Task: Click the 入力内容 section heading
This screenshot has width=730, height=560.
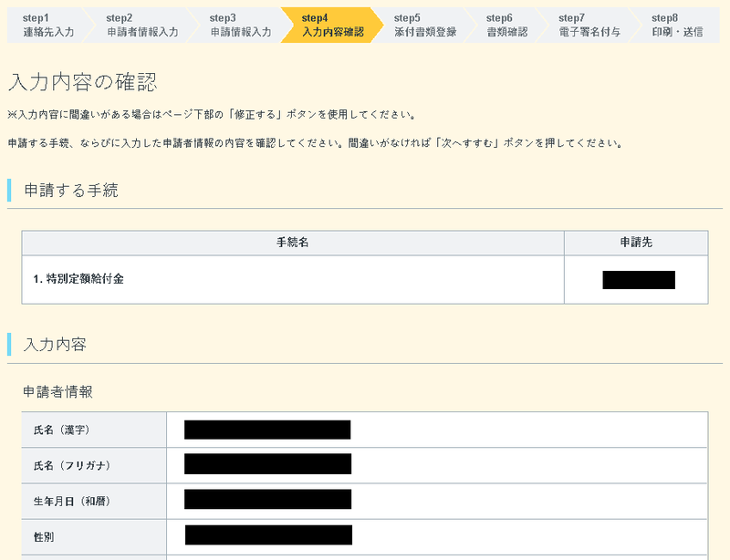Action: (x=55, y=345)
